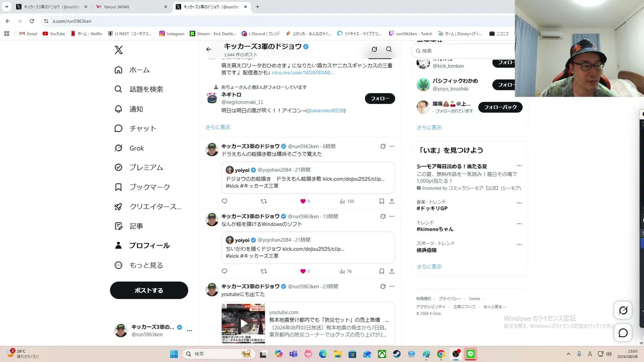
Task: Reply to the なんか絵を描けるWindowsのソフト post
Action: coord(224,271)
